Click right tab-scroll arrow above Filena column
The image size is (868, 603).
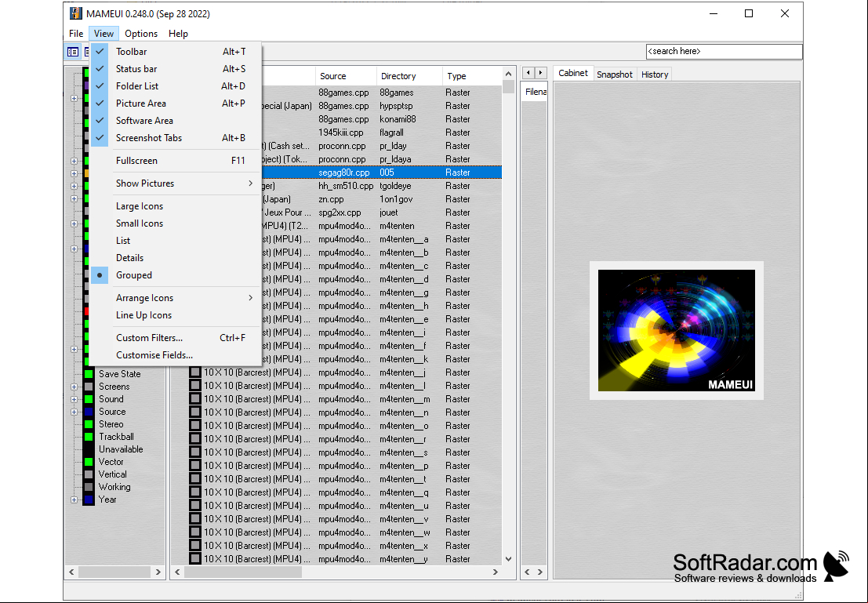(541, 73)
